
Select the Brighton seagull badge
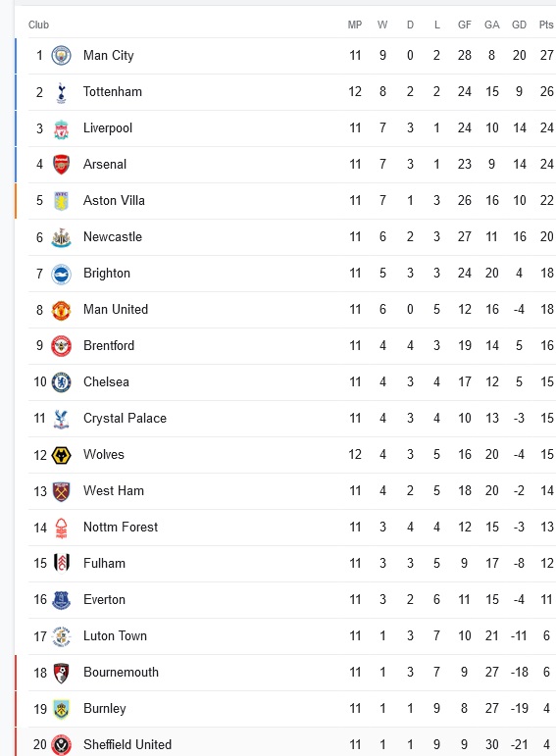[61, 274]
